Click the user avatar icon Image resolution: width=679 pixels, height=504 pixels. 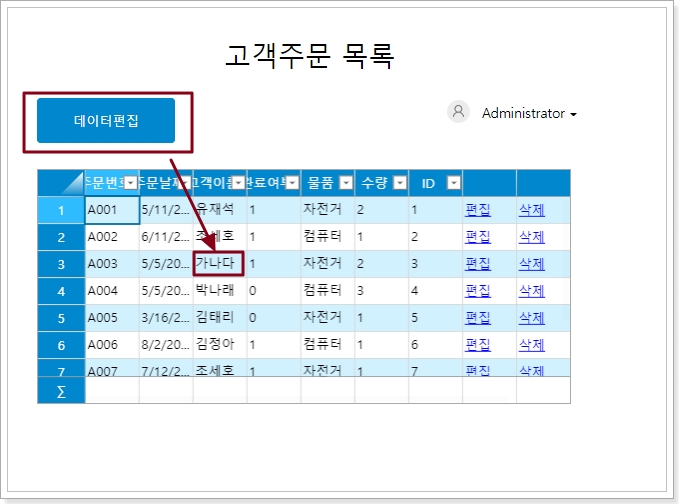[x=458, y=112]
